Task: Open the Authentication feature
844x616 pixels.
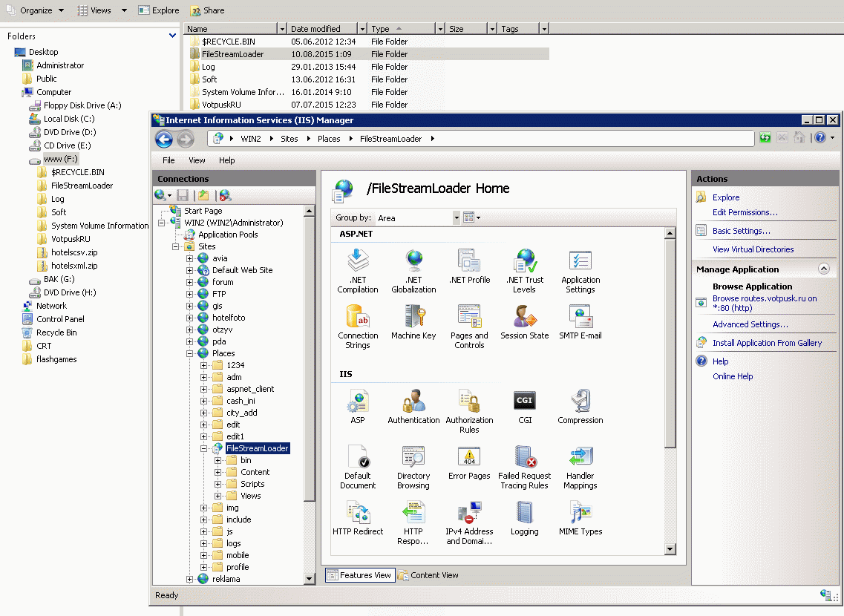Action: pyautogui.click(x=413, y=407)
